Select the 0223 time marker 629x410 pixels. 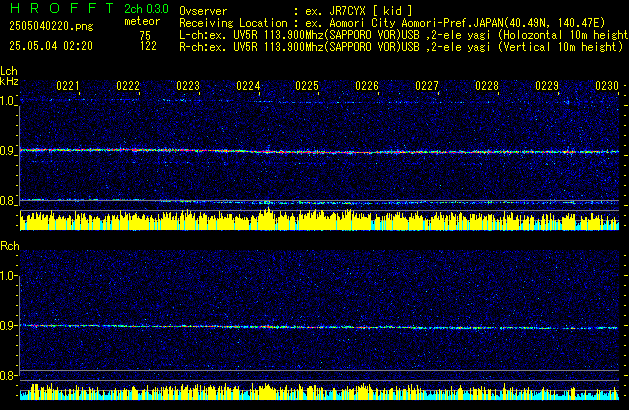tap(188, 86)
